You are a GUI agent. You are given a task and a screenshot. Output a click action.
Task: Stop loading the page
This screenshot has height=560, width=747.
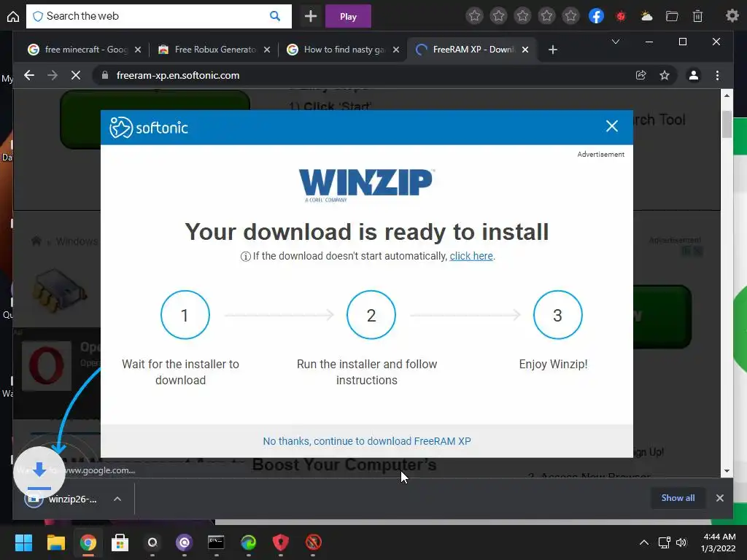[76, 75]
